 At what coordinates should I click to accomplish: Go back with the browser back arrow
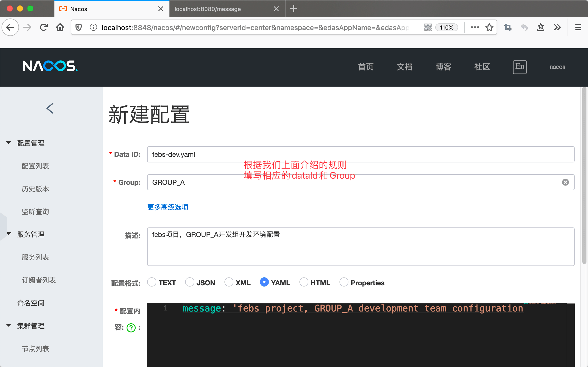click(10, 27)
